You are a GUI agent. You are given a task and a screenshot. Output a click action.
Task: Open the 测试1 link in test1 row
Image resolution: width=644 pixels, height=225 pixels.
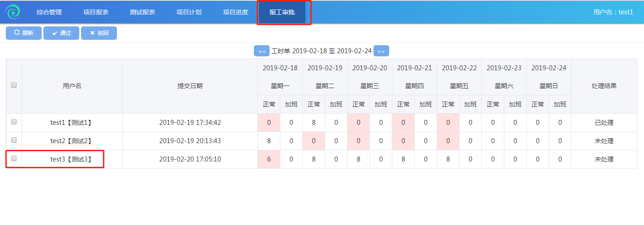click(x=80, y=123)
